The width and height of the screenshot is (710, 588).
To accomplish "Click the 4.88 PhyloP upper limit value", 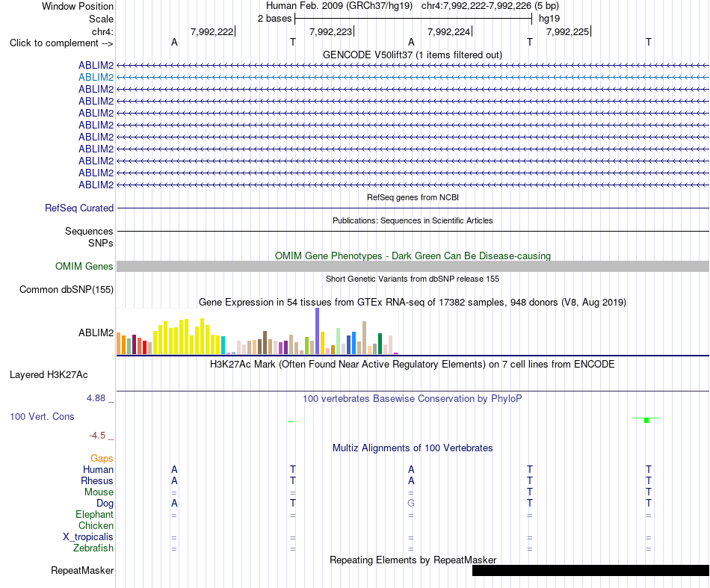I will (96, 398).
